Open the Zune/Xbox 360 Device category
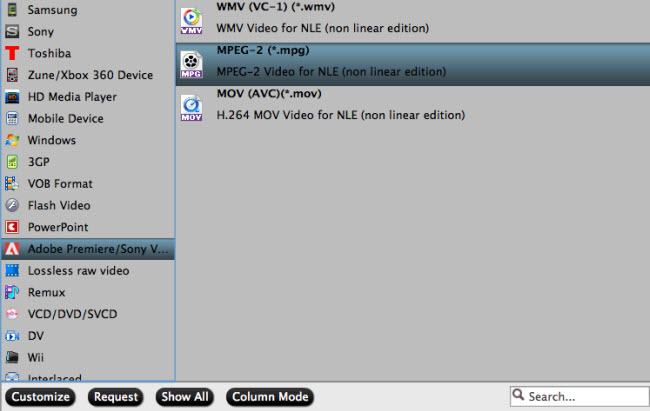 tap(88, 75)
